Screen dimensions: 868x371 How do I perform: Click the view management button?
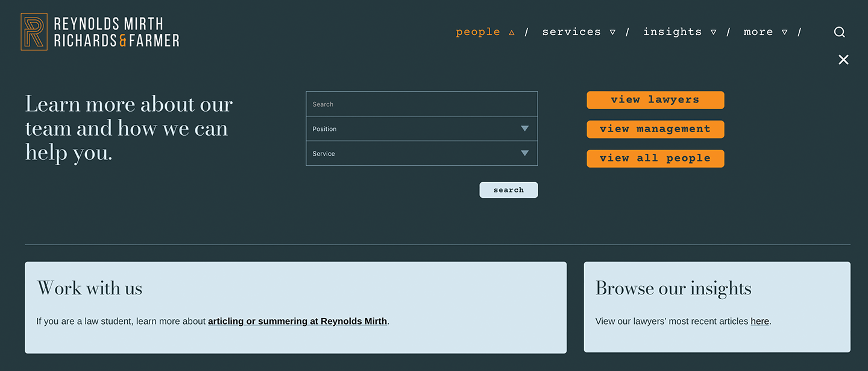point(655,129)
